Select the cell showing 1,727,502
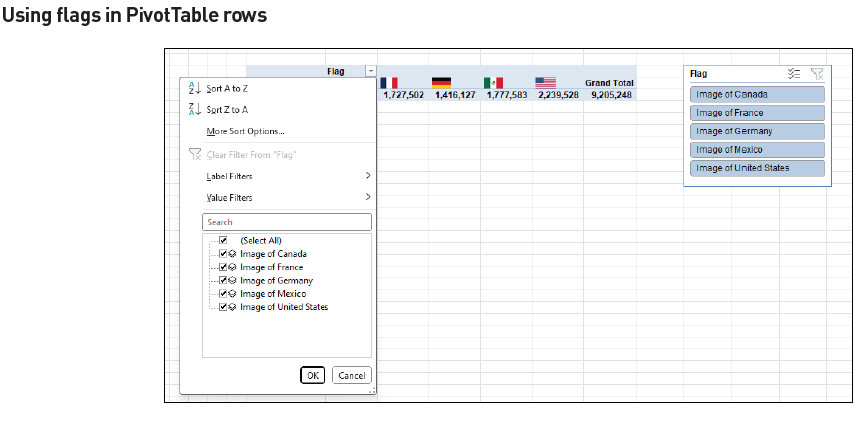The height and width of the screenshot is (423, 861). click(403, 94)
